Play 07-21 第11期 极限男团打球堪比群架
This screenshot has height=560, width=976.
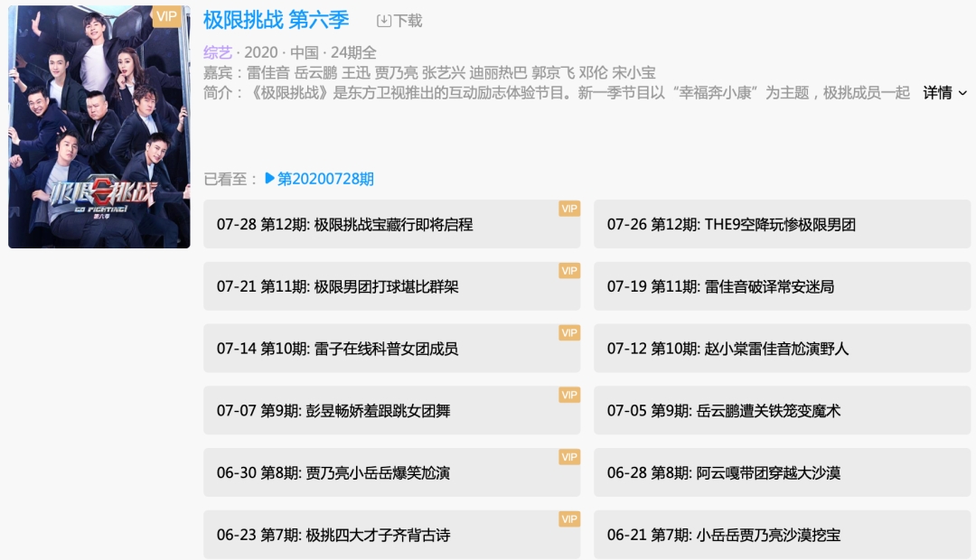[x=391, y=286]
